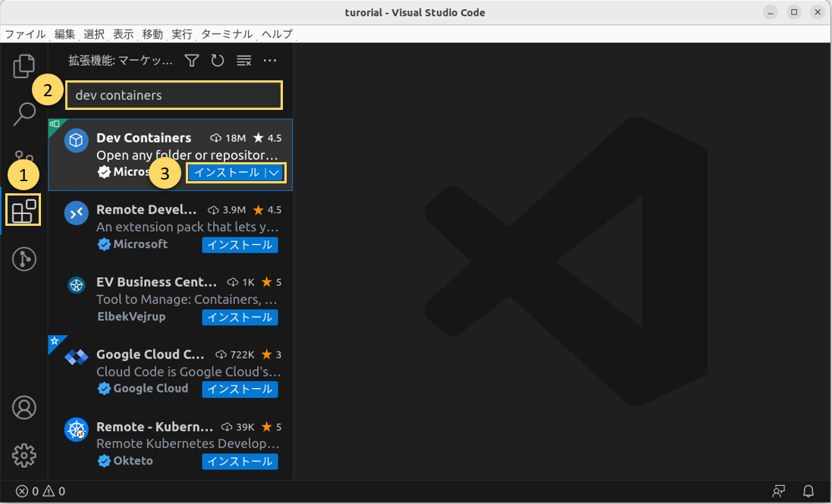Image resolution: width=832 pixels, height=504 pixels.
Task: Open the Run and Debug view icon
Action: [24, 258]
